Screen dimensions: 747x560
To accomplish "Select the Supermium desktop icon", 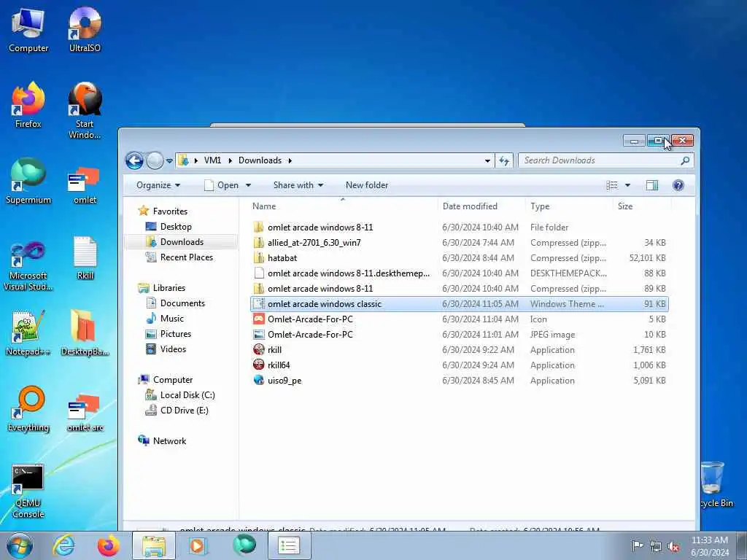I will point(28,182).
